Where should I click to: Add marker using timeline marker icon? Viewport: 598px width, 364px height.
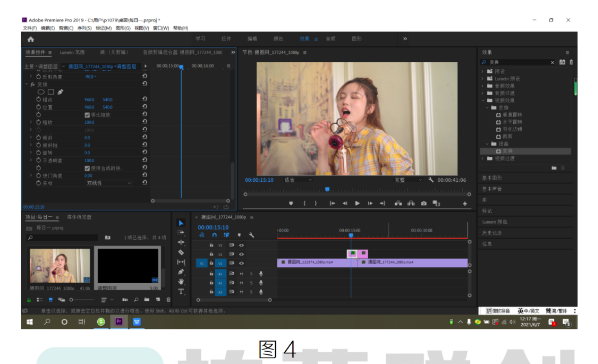tap(239, 235)
